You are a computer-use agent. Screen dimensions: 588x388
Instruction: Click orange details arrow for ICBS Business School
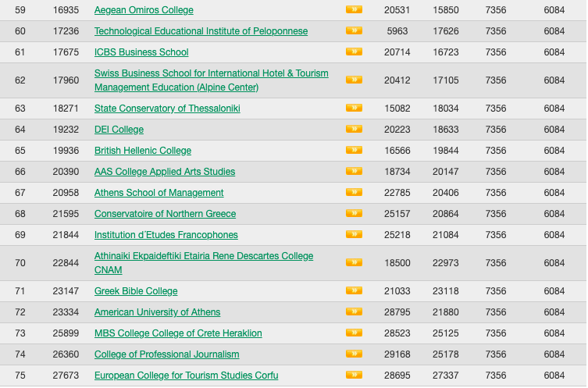354,52
